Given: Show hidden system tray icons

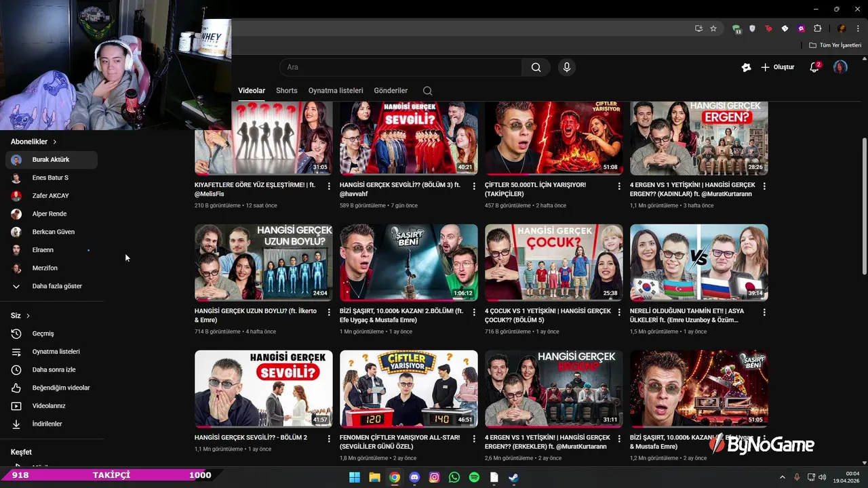Looking at the screenshot, I should (x=783, y=477).
